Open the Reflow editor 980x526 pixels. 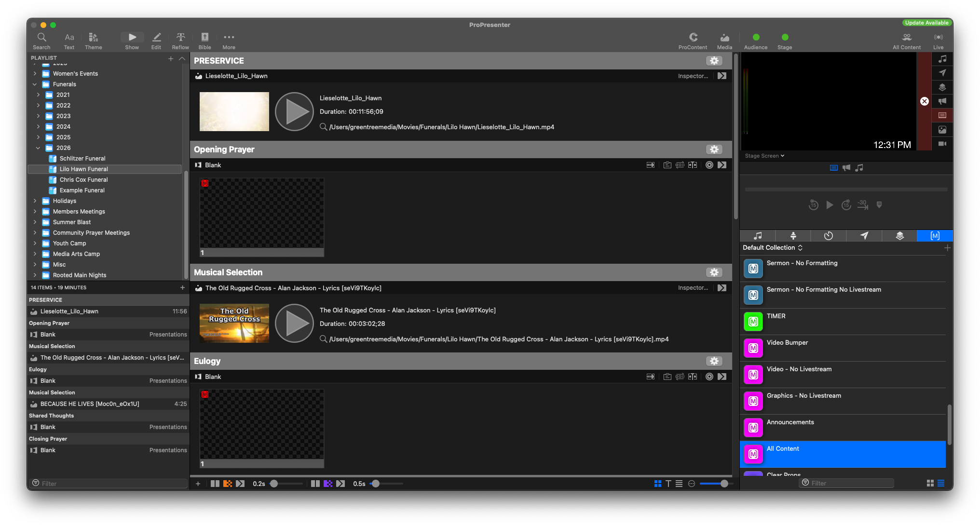coord(180,41)
